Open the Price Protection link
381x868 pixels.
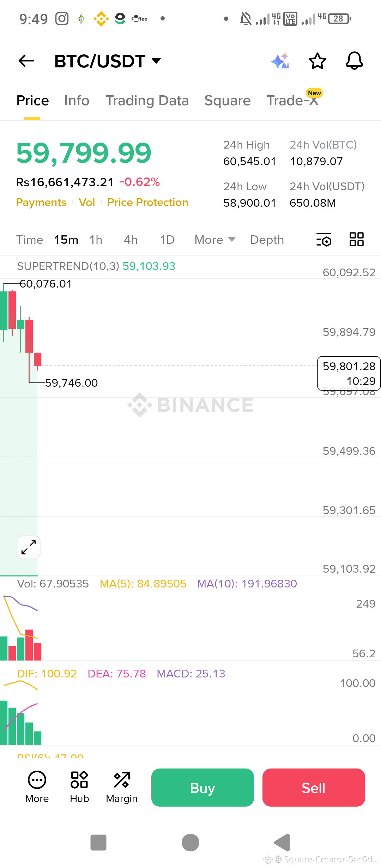[148, 203]
